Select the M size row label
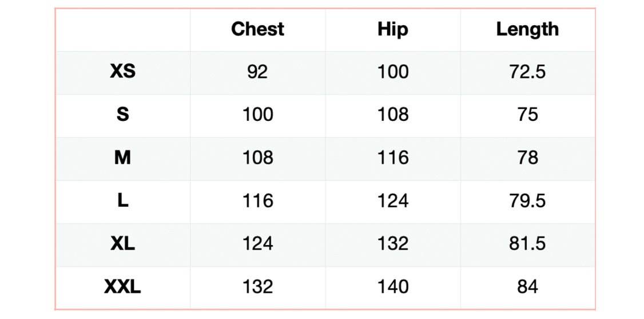 coord(122,157)
